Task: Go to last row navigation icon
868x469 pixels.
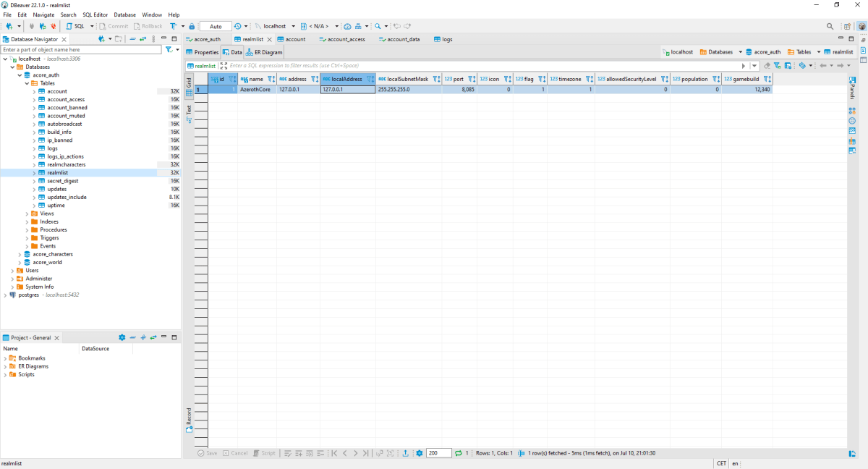Action: [x=366, y=453]
